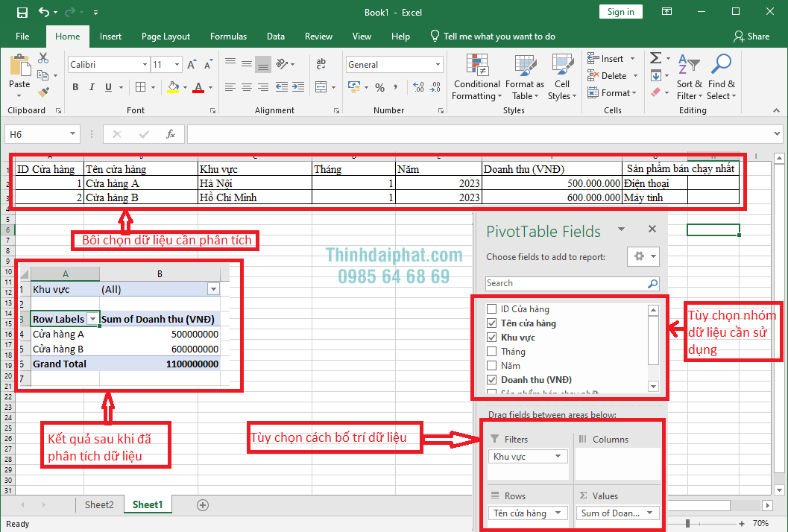Check the Tháng field
788x532 pixels.
(492, 351)
